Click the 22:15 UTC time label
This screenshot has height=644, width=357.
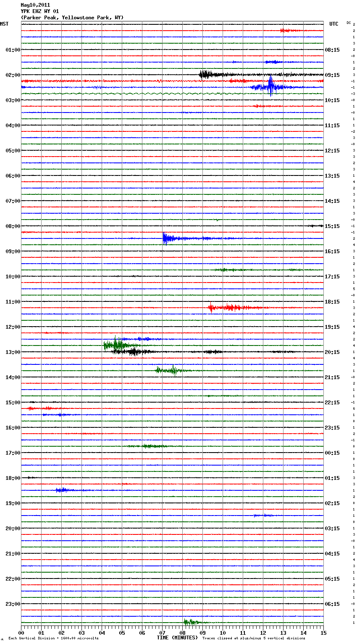(332, 403)
